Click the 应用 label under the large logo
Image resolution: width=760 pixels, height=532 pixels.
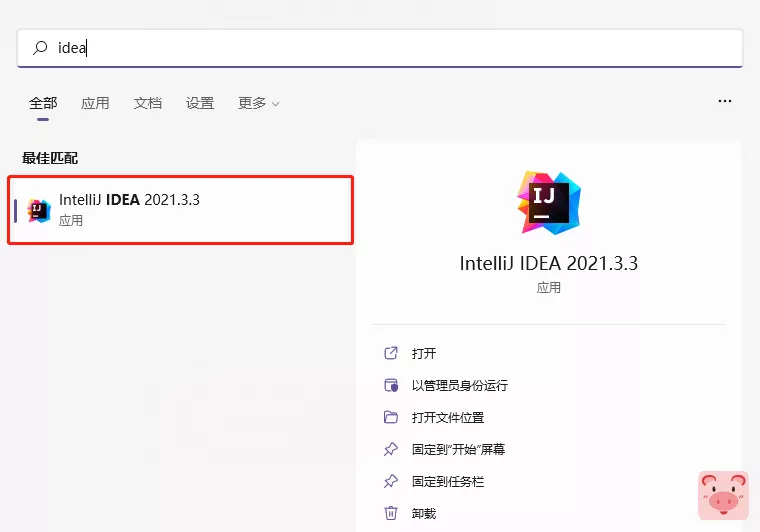549,288
